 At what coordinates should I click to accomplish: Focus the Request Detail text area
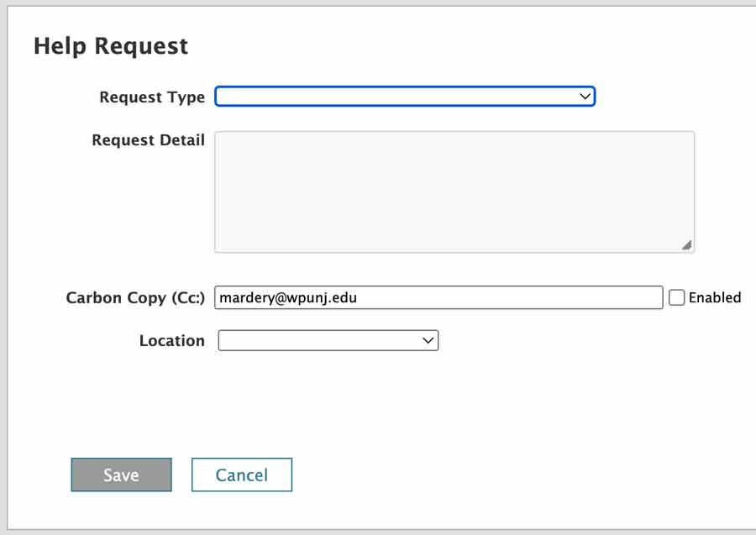point(454,191)
